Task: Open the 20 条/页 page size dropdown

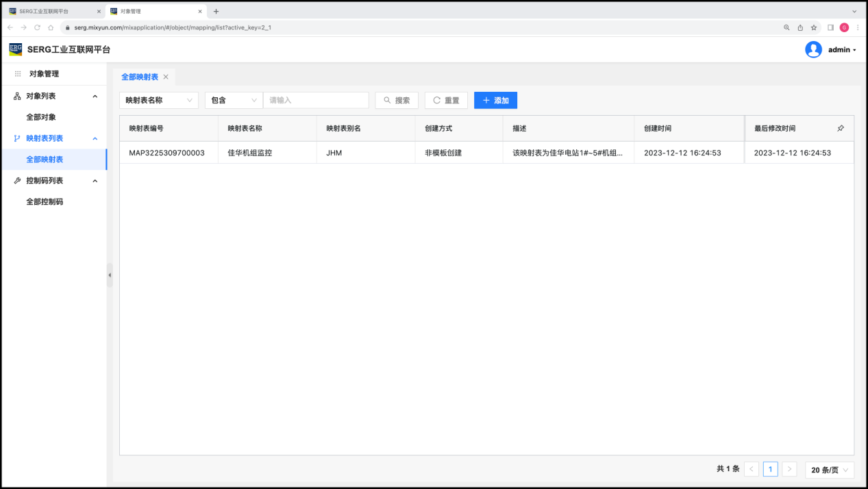Action: click(x=830, y=470)
